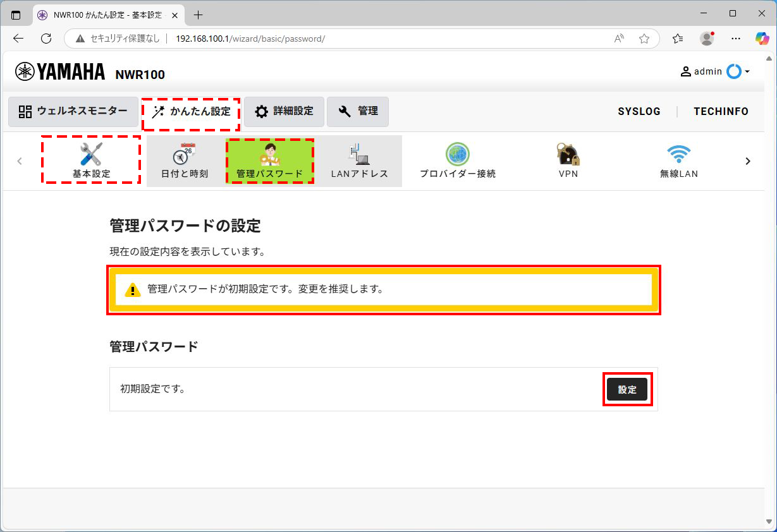The width and height of the screenshot is (777, 532).
Task: Open the 管理 menu
Action: tap(358, 111)
